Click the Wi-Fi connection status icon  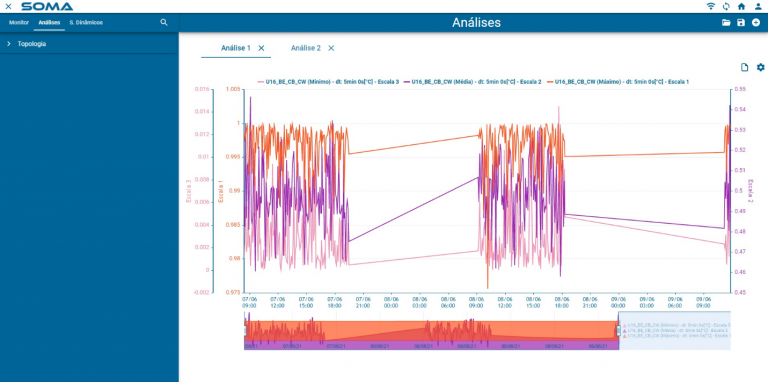pyautogui.click(x=711, y=6)
